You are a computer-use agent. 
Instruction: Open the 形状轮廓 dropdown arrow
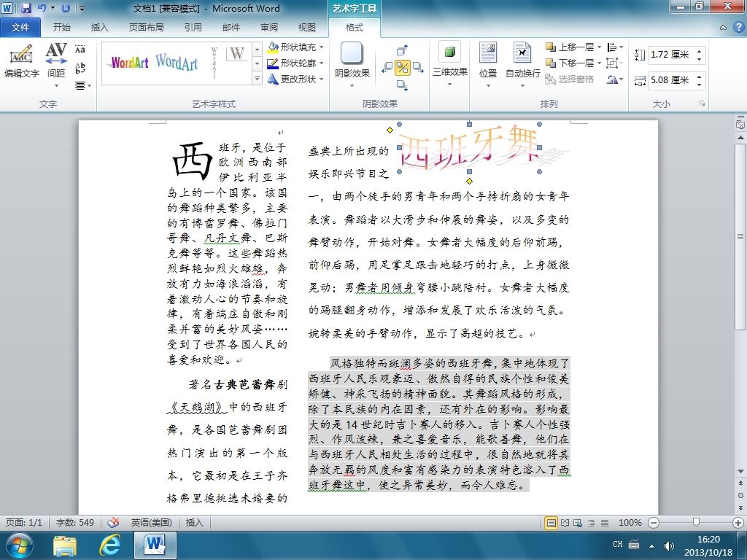[x=322, y=63]
